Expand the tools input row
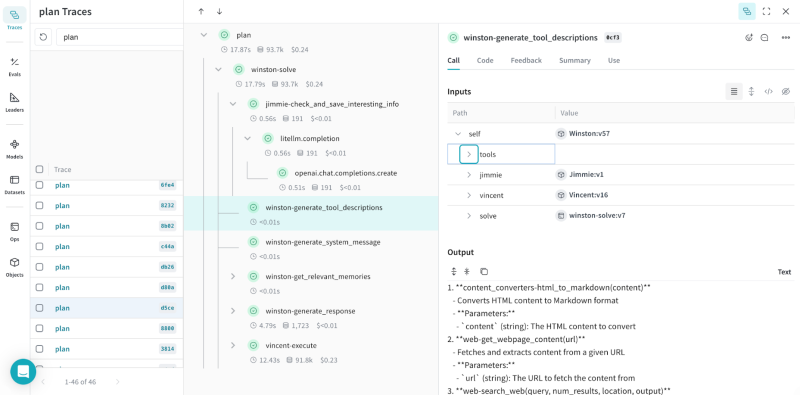Image resolution: width=800 pixels, height=395 pixels. pos(469,154)
